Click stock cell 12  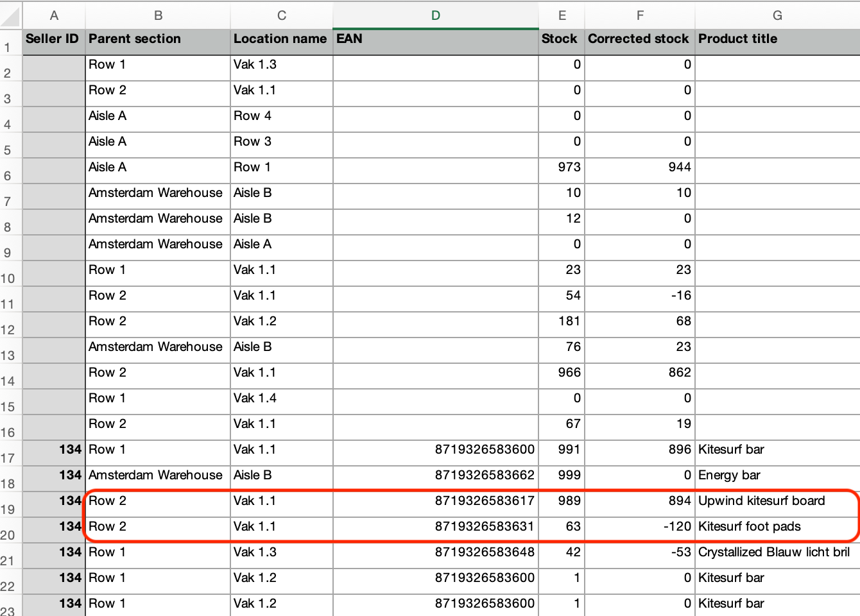[x=562, y=222]
